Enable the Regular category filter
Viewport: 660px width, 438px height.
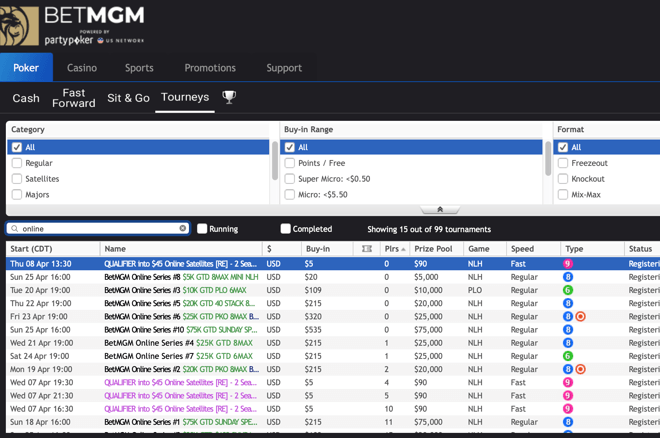pos(17,163)
